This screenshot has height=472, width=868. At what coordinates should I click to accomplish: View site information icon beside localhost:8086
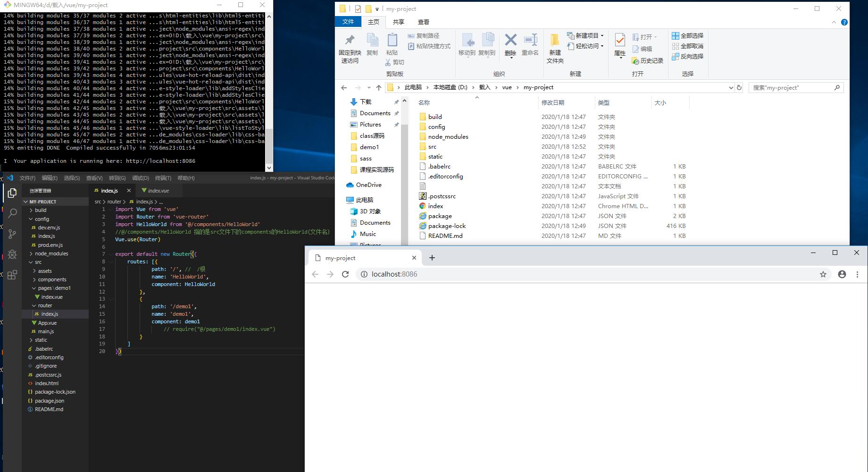(364, 274)
